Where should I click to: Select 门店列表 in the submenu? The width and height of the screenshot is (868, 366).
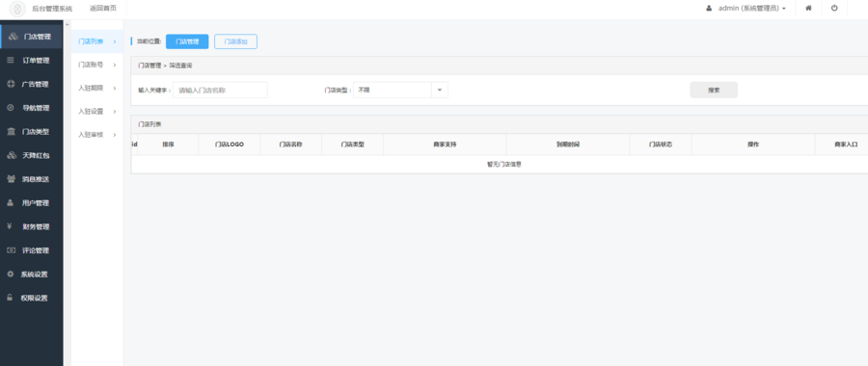tap(96, 41)
